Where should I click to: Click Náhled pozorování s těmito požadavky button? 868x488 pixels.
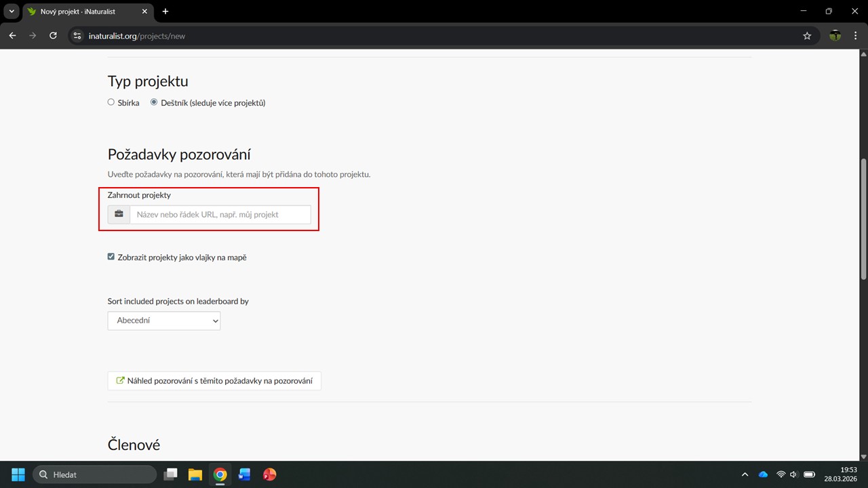click(214, 381)
